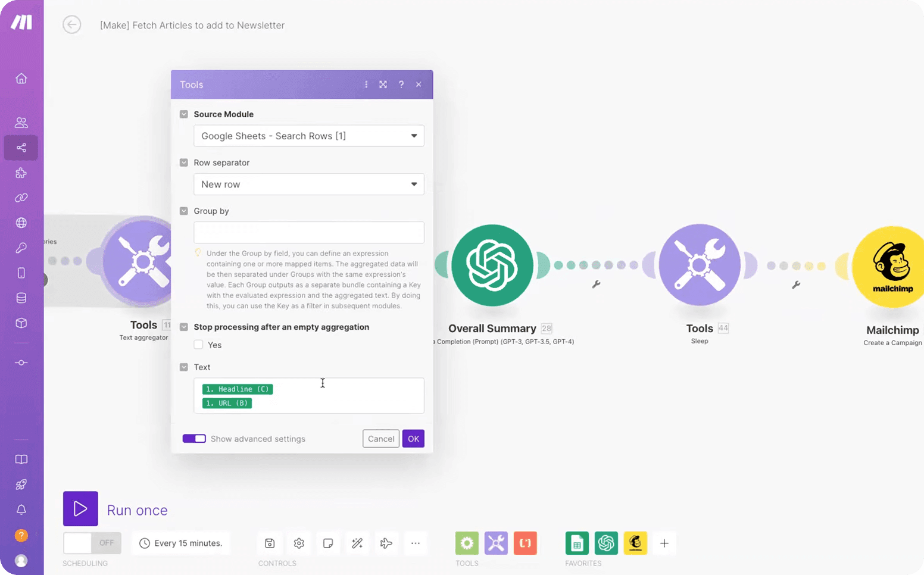
Task: Open the help question mark in dialog header
Action: 401,85
